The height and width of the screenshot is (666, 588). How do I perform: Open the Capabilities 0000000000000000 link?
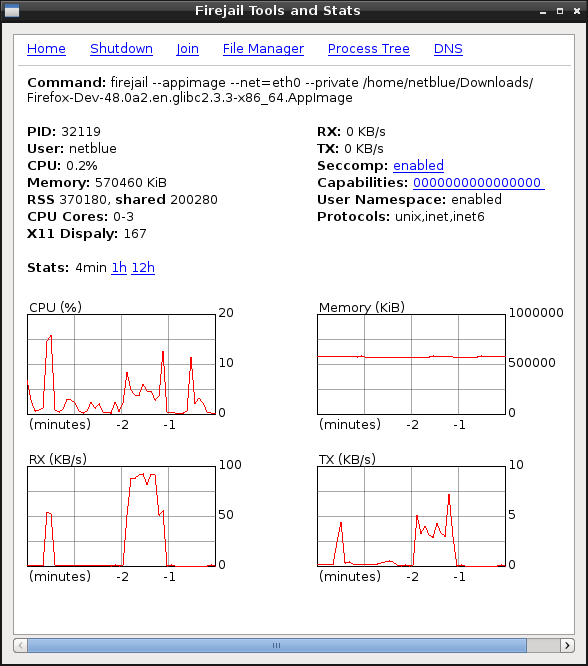point(479,183)
